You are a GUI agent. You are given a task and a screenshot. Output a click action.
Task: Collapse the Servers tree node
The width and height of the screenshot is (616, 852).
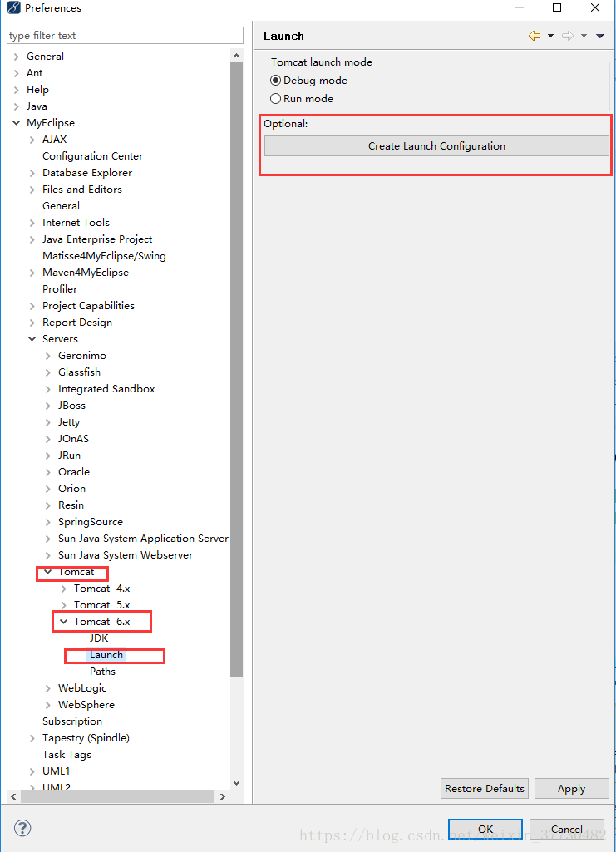pos(32,339)
